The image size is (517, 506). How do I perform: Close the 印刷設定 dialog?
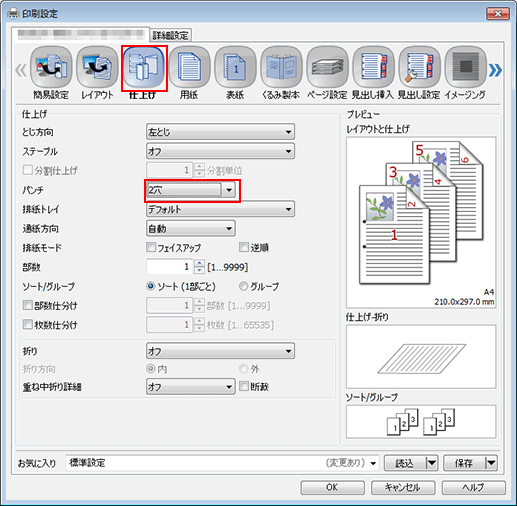(498, 14)
